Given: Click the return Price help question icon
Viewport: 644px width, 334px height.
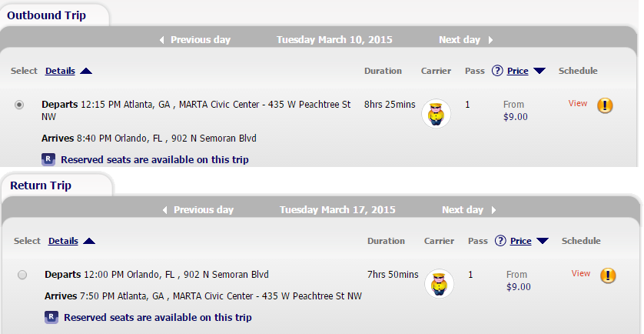Looking at the screenshot, I should click(500, 241).
